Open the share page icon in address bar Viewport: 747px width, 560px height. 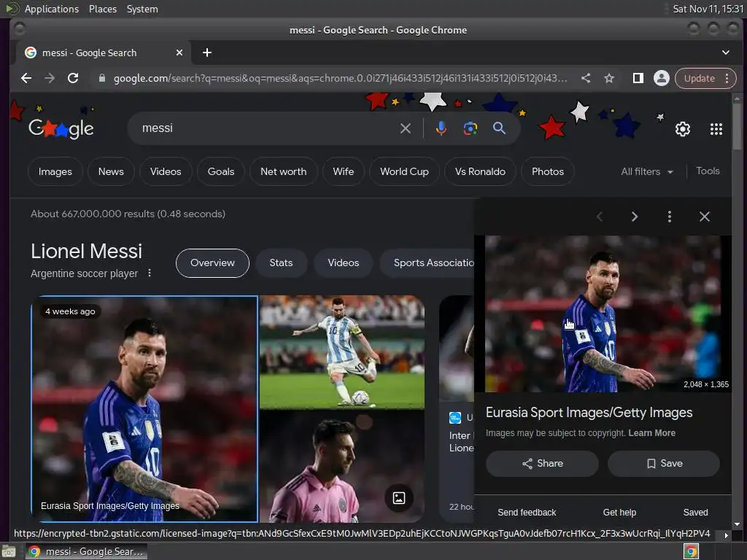pos(586,78)
